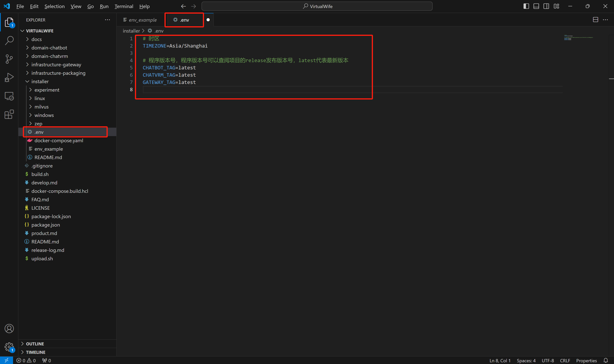Open the Run menu
The height and width of the screenshot is (364, 614).
[104, 6]
